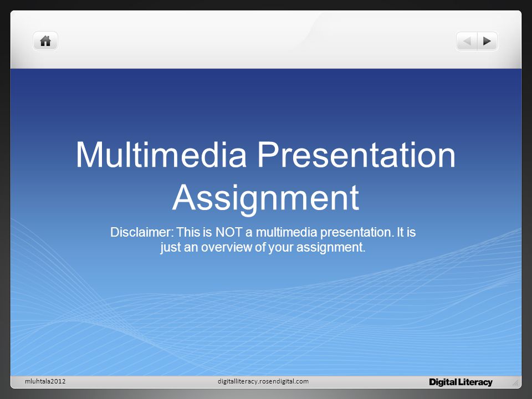Click the Digital Literacy logo
Image resolution: width=532 pixels, height=399 pixels.
(461, 382)
